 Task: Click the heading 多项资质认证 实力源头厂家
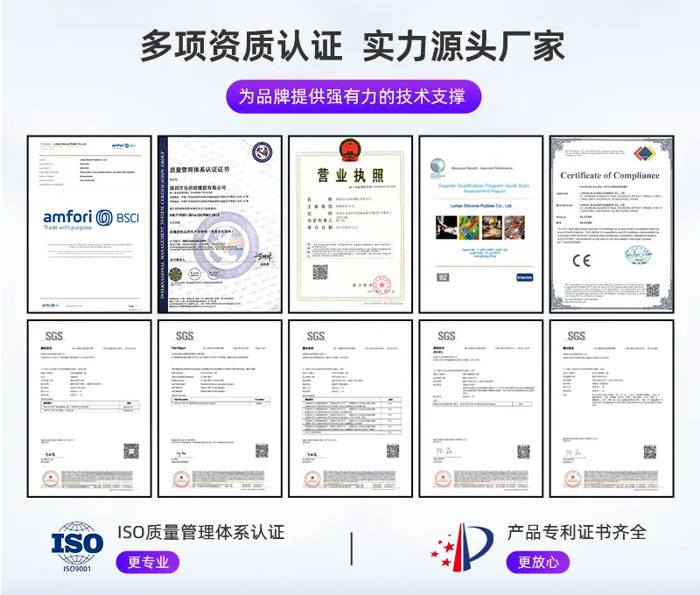pos(353,45)
